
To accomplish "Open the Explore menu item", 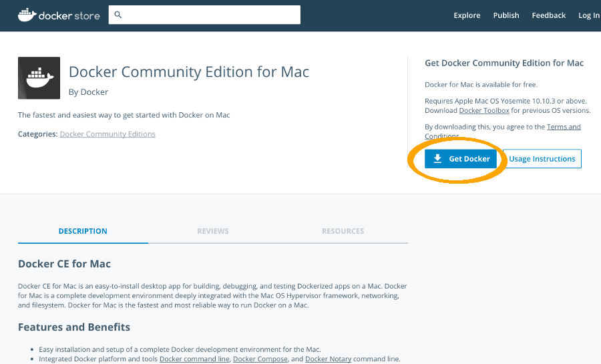I will (467, 15).
